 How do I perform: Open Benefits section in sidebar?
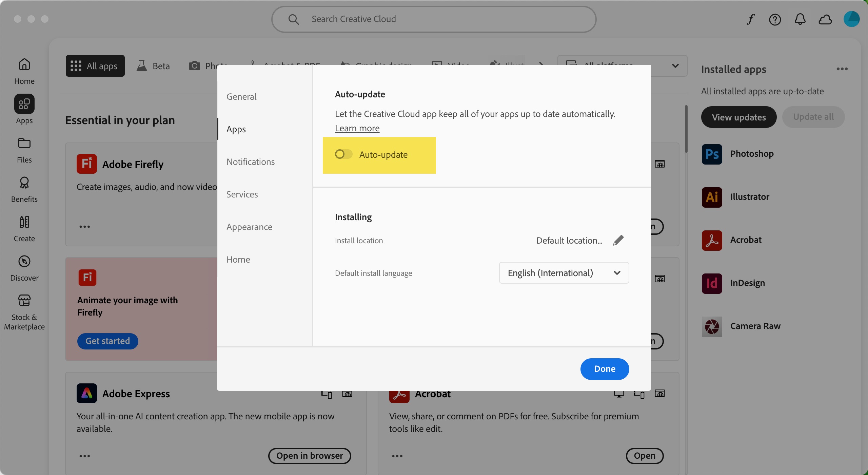pos(24,189)
